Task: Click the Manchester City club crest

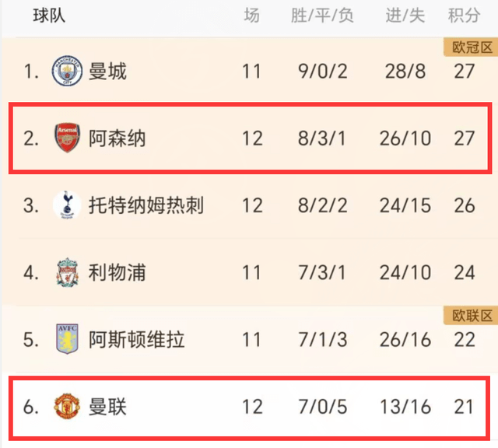Action: pyautogui.click(x=67, y=71)
